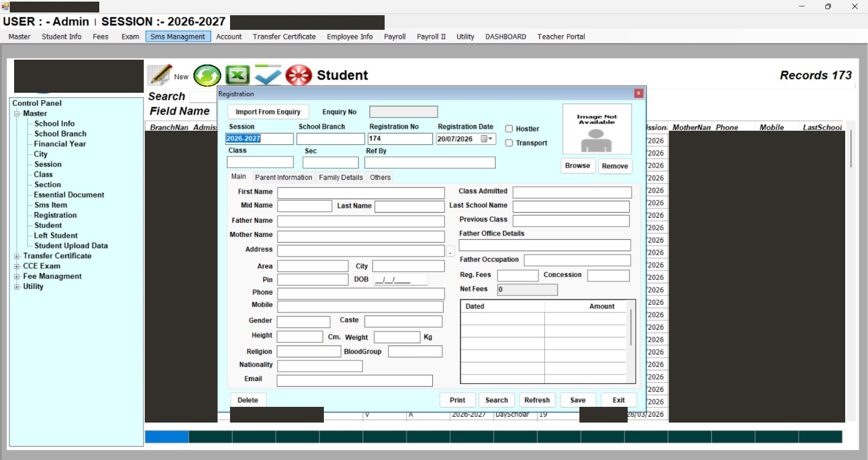Collapse the Master tree node

[x=17, y=113]
